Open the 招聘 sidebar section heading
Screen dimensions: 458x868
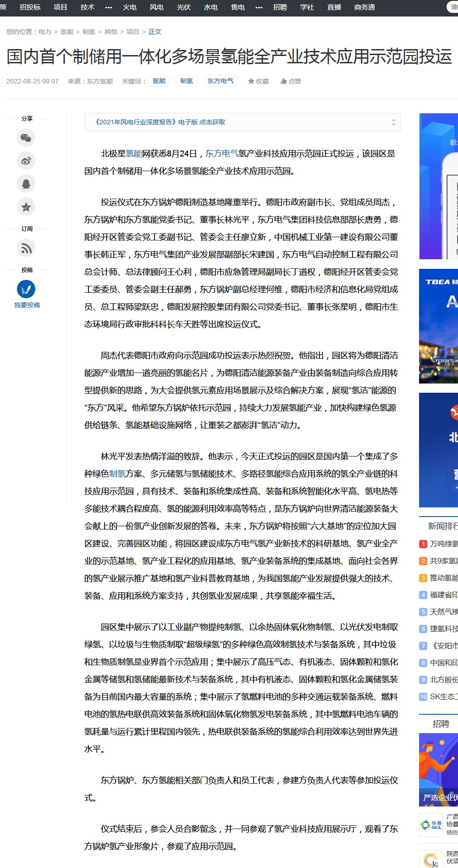click(x=441, y=723)
